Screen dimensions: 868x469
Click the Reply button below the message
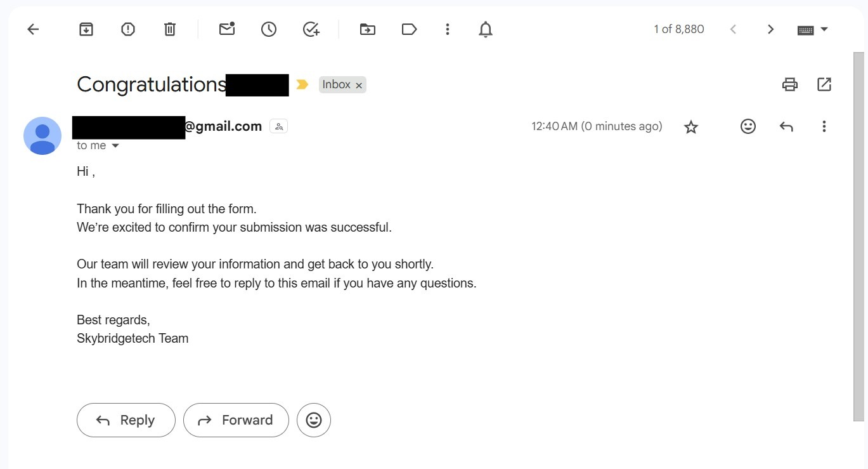click(126, 420)
